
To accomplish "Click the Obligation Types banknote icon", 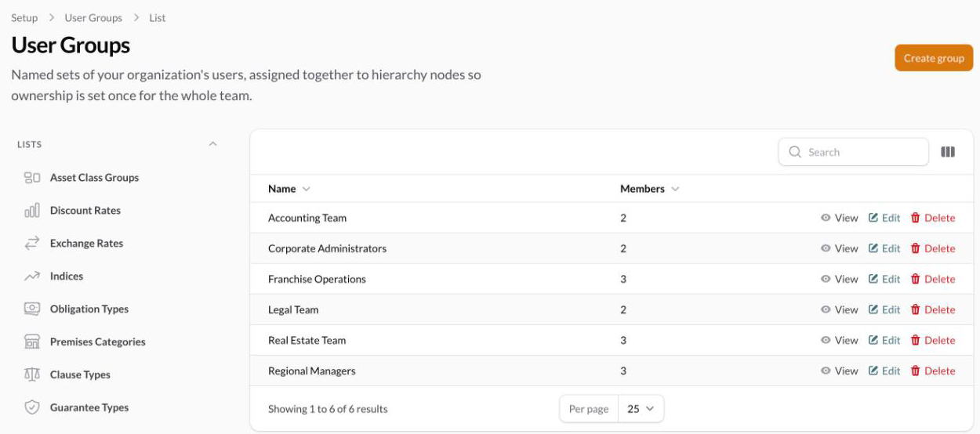I will [x=32, y=309].
